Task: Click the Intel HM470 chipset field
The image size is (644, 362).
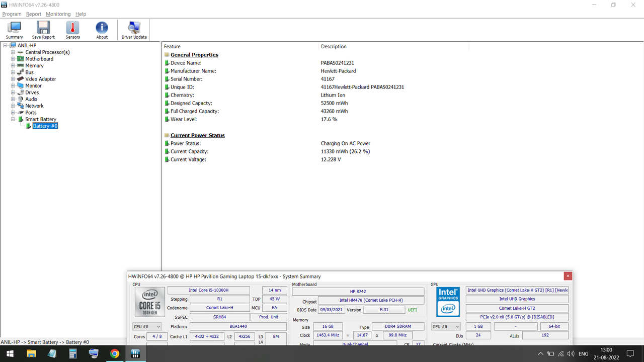Action: (371, 301)
